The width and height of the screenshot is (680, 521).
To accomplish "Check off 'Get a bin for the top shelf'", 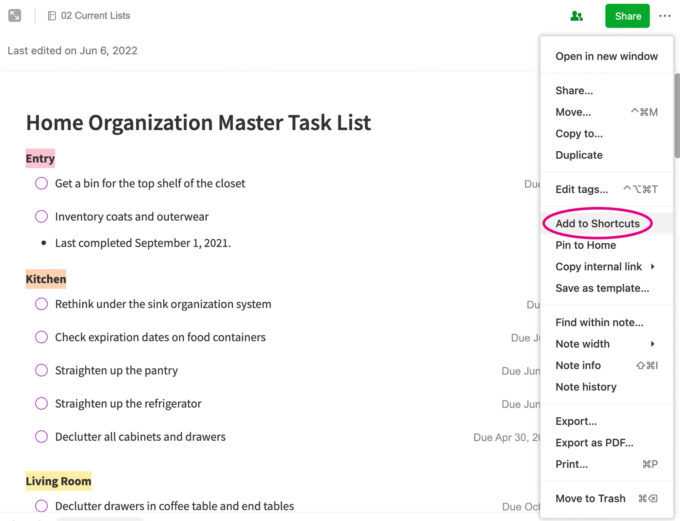I will coord(41,184).
